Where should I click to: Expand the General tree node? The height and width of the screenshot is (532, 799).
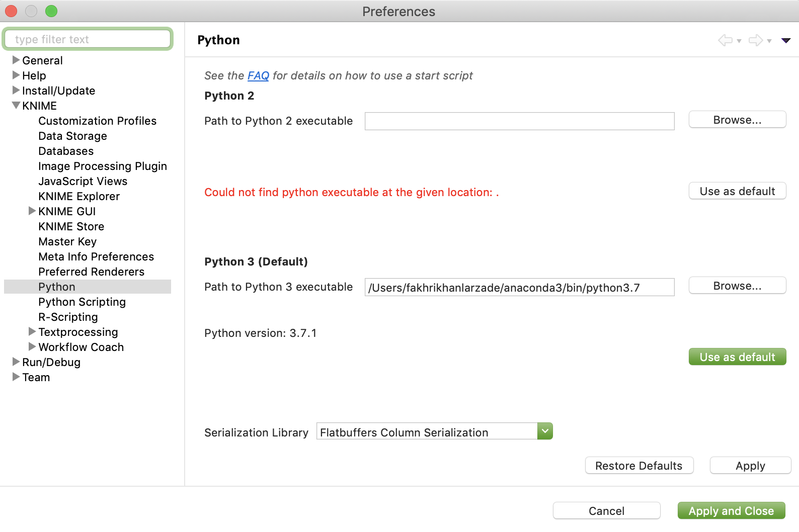16,60
